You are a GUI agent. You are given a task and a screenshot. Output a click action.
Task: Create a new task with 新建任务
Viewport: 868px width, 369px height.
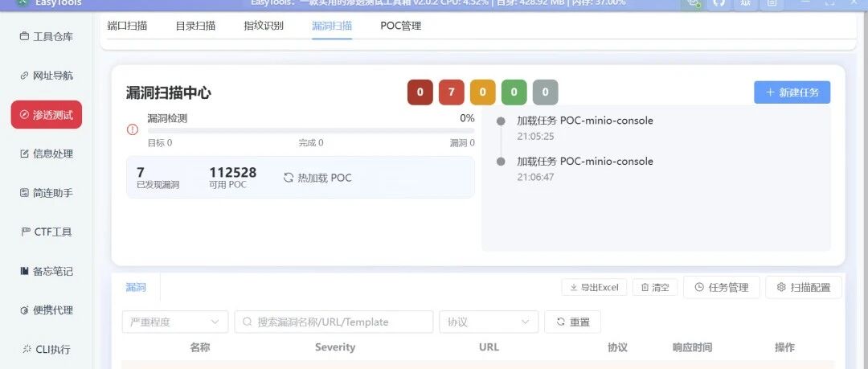(792, 92)
